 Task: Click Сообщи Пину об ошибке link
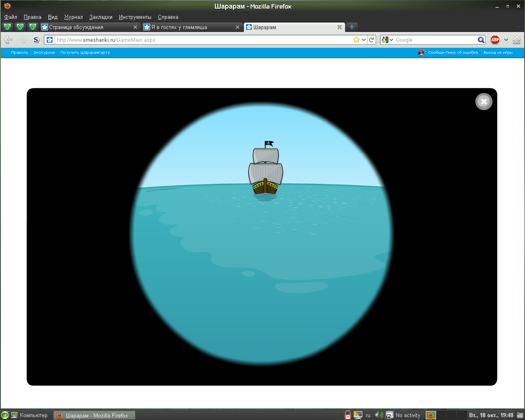[453, 52]
